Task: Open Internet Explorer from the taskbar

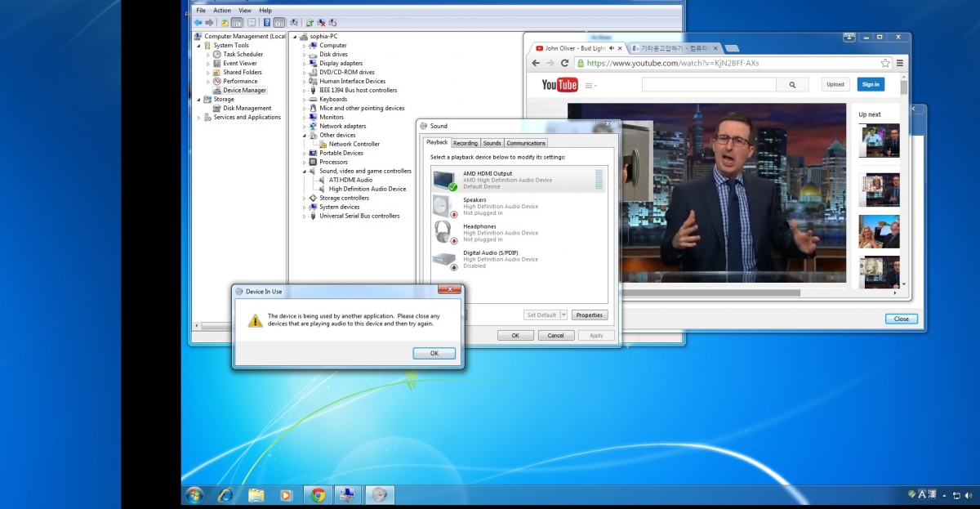Action: point(225,495)
